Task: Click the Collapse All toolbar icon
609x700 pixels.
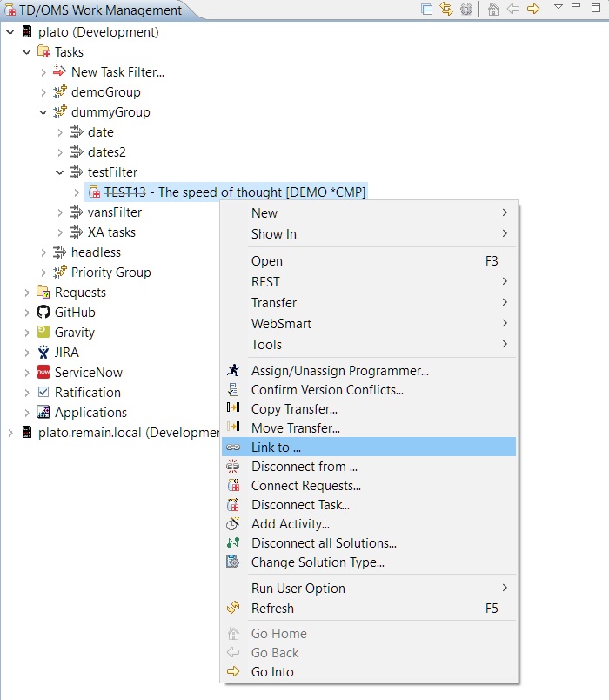Action: click(x=427, y=10)
